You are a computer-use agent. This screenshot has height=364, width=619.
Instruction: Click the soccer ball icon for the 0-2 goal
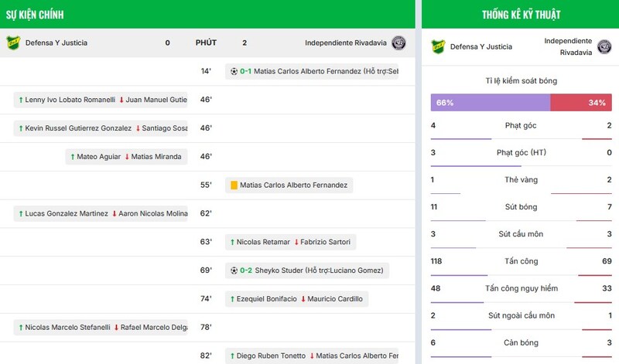tap(234, 270)
